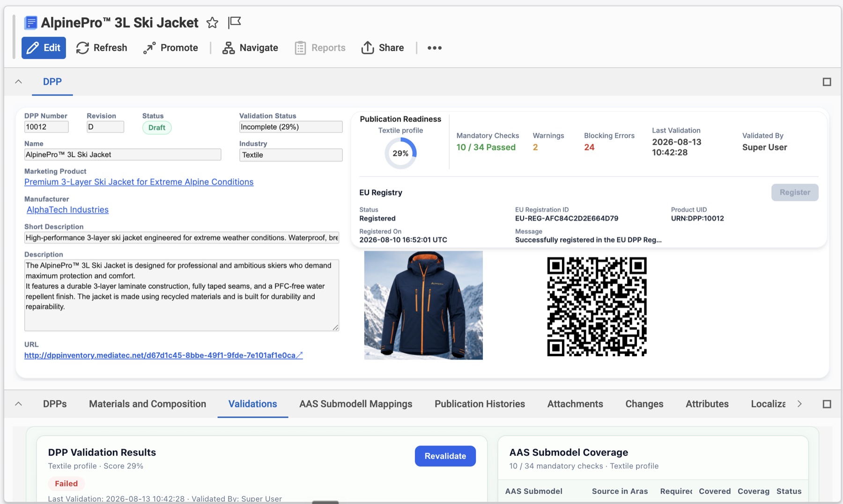Viewport: 843px width, 504px height.
Task: Click the Registered On date value
Action: (403, 240)
